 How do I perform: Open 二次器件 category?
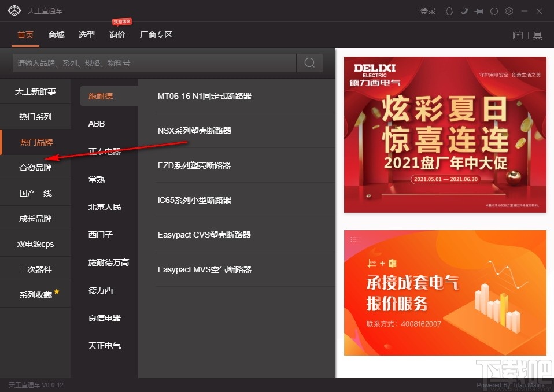pos(35,269)
